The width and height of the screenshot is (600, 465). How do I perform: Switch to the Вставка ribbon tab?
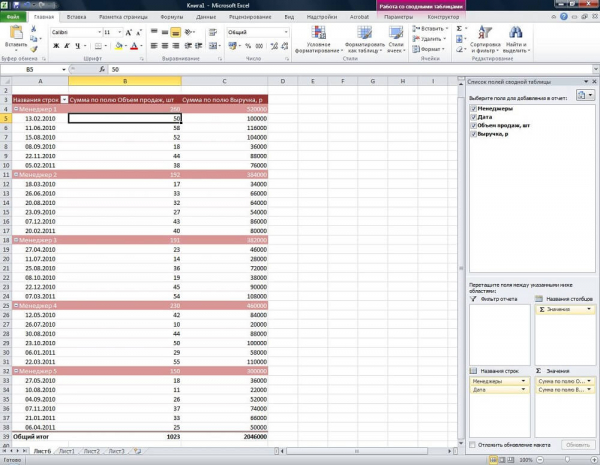click(x=76, y=17)
